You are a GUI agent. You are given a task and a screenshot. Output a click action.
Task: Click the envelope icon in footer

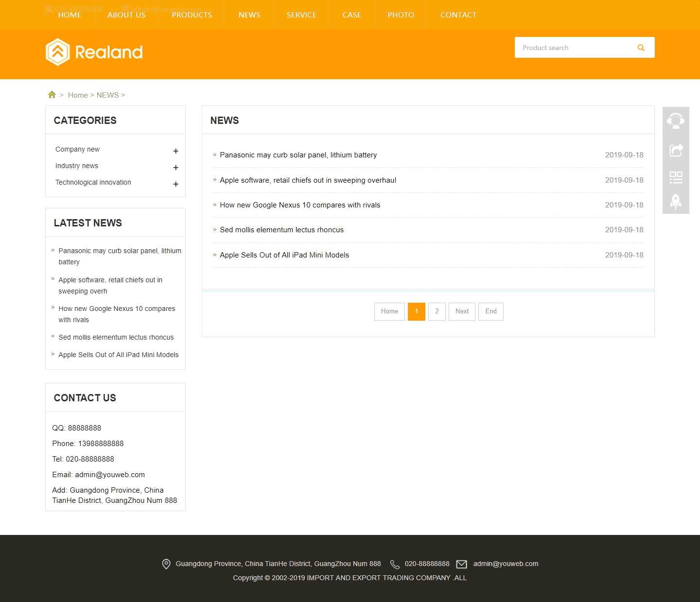tap(461, 564)
